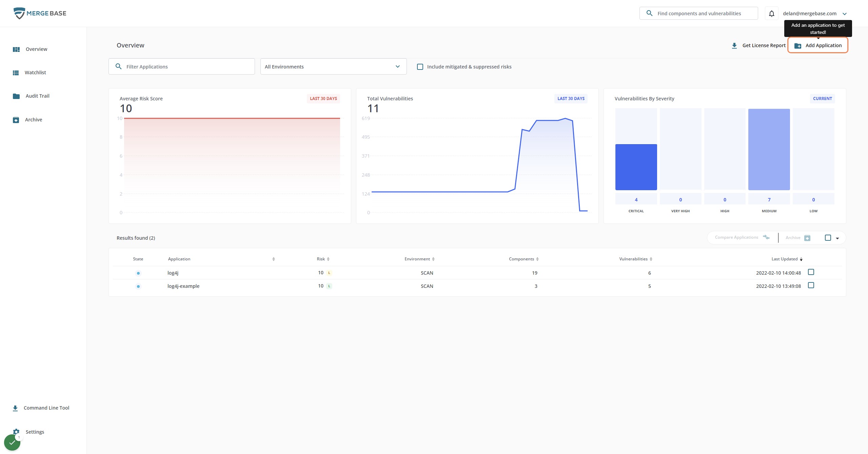Enable Include mitigated & suppressed risks checkbox
The image size is (868, 454).
(420, 67)
